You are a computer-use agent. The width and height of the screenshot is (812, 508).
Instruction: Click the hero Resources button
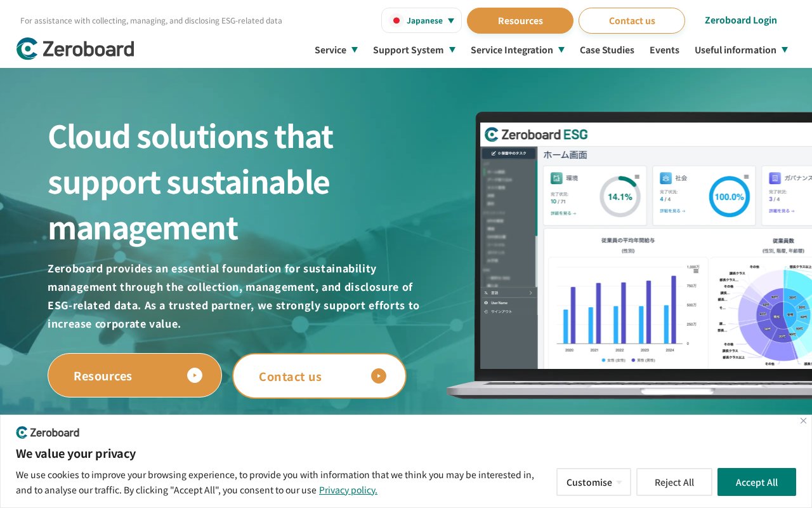coord(134,375)
